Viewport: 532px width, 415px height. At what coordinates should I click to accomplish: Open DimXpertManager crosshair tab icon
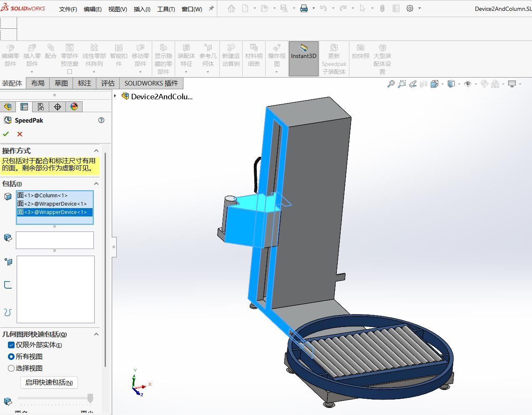[58, 107]
